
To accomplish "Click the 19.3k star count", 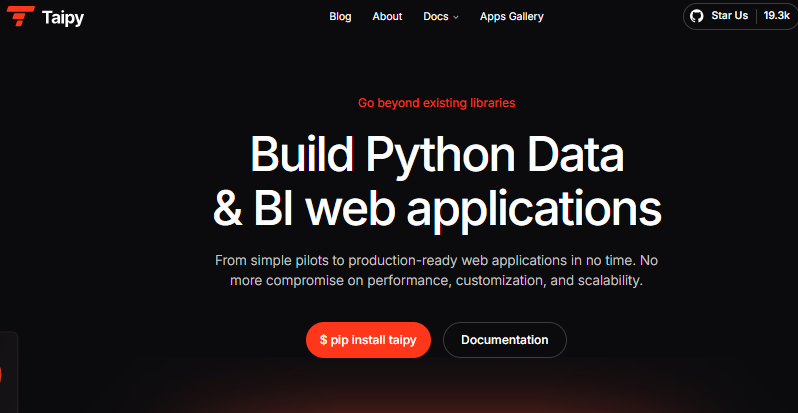I will click(x=777, y=16).
